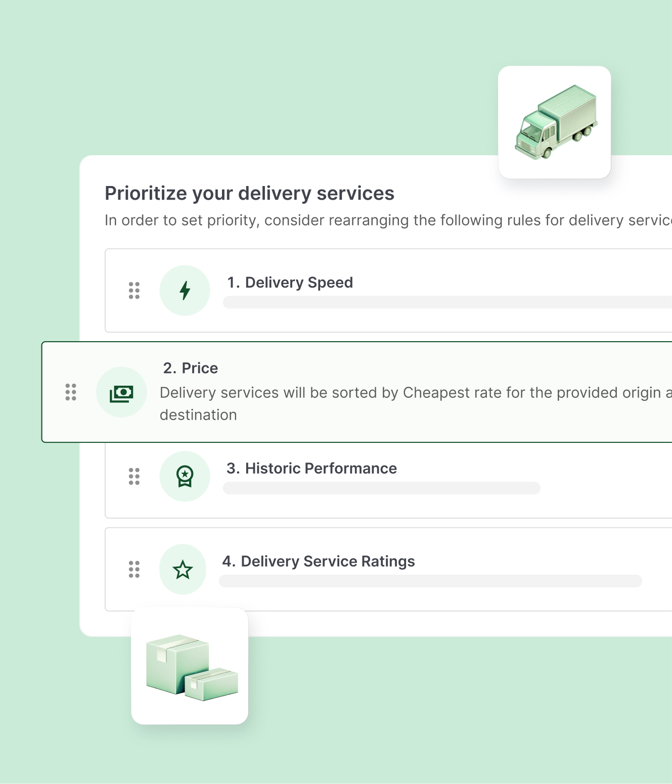This screenshot has height=784, width=672.
Task: Select the lightning bolt icon for Delivery Speed
Action: 185,290
